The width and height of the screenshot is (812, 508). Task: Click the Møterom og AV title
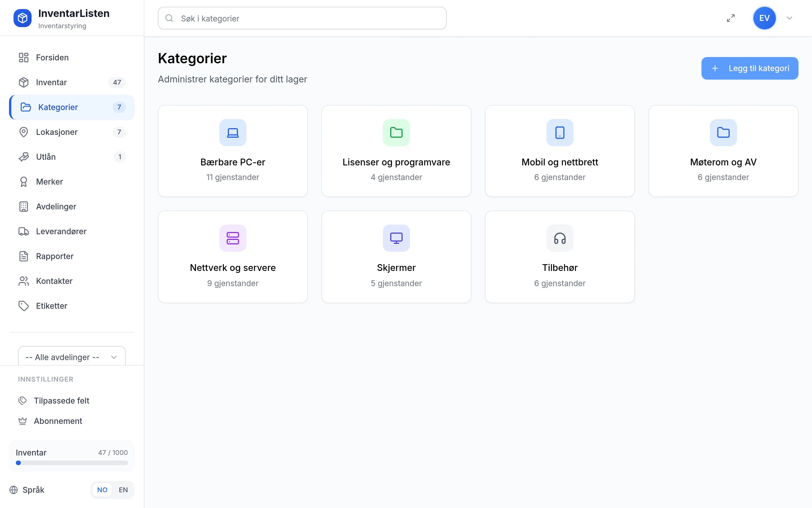[x=723, y=162]
